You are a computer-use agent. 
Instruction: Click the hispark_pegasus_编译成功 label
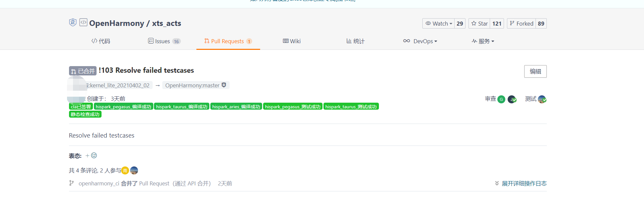click(x=123, y=107)
